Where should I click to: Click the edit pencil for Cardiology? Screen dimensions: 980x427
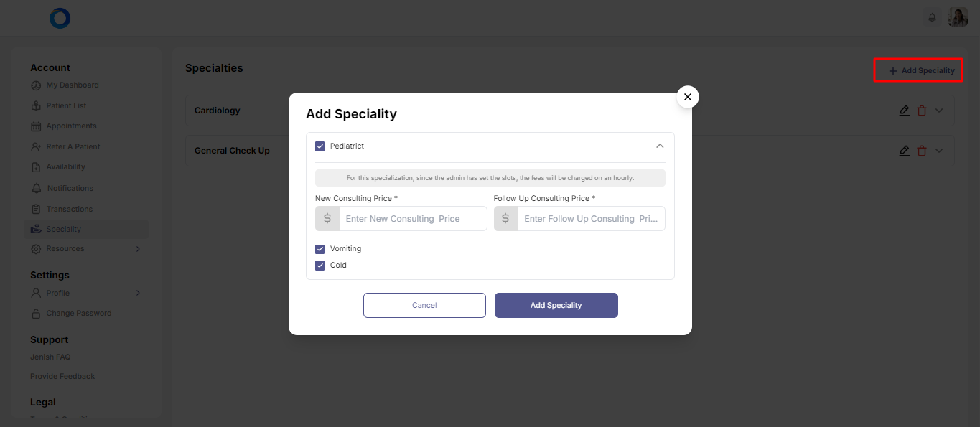pos(905,111)
